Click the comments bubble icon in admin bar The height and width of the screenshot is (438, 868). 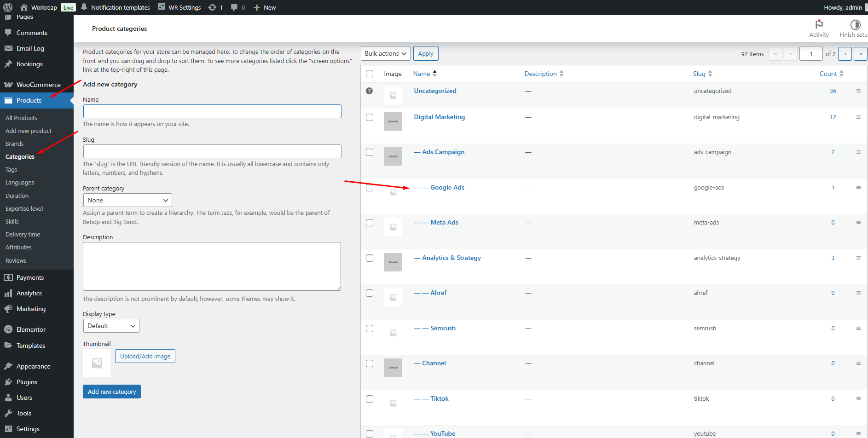235,7
